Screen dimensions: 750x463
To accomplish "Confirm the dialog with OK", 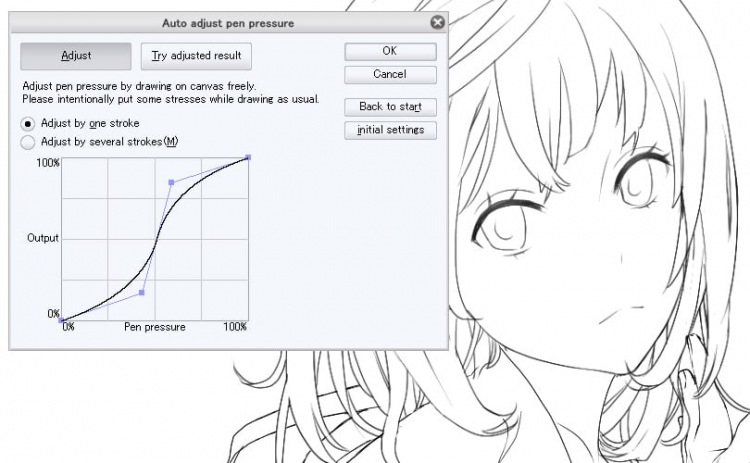I will pos(390,51).
